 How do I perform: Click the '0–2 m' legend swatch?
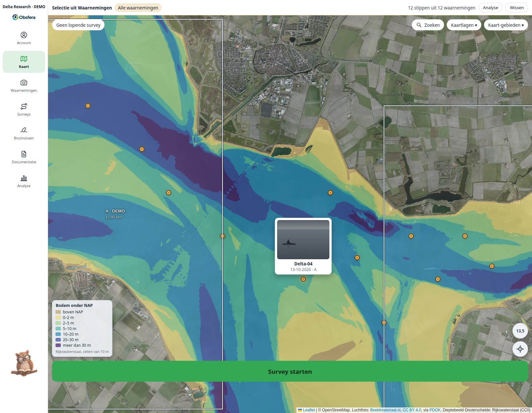pos(58,318)
